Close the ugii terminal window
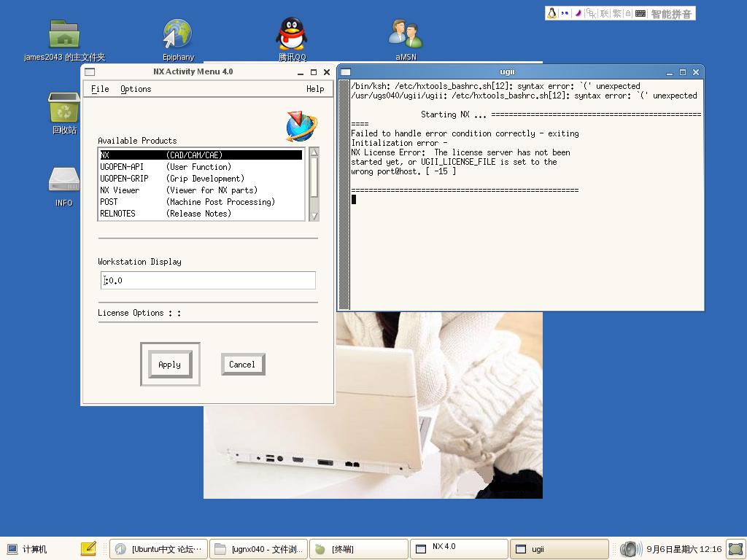 [696, 72]
